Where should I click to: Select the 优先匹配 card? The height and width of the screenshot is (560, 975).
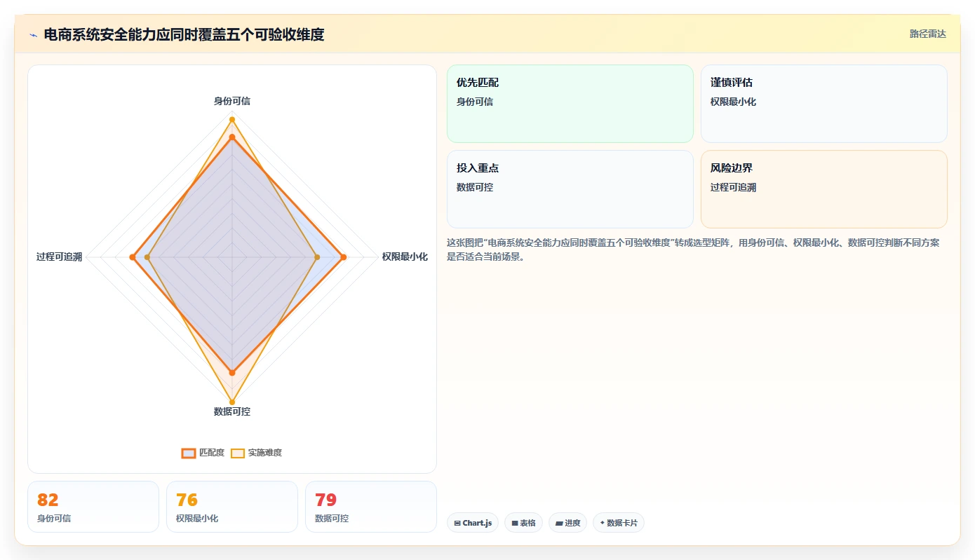pyautogui.click(x=570, y=104)
